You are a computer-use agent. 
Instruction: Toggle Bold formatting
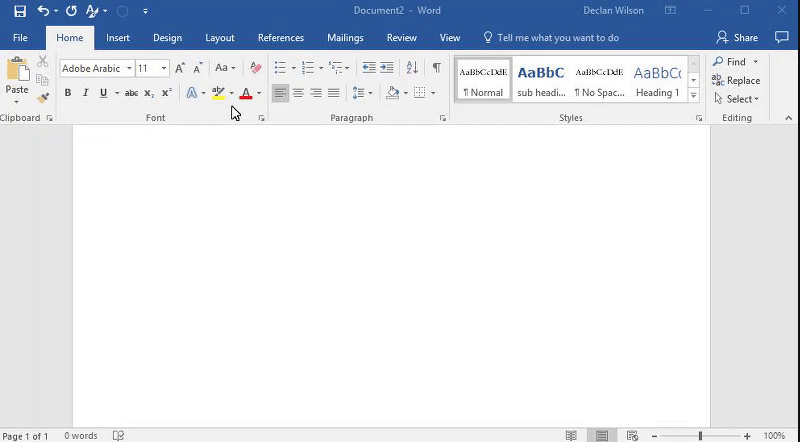[x=68, y=93]
